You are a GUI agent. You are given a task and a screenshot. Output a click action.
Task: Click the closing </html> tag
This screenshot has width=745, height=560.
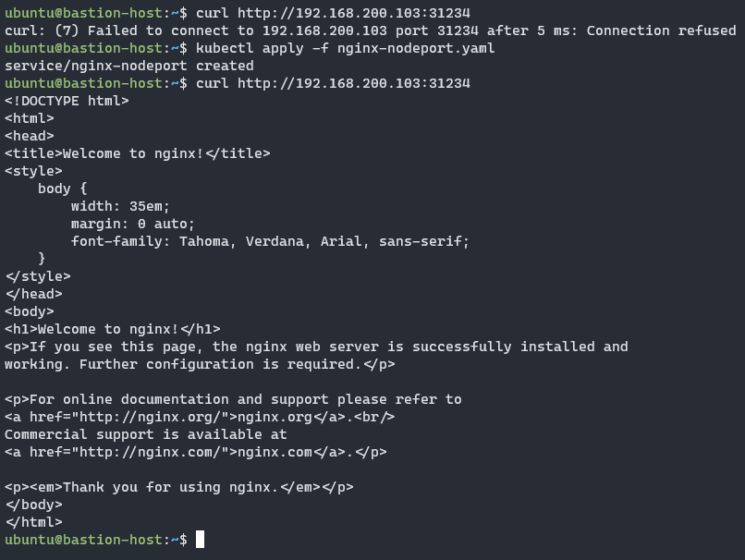34,522
